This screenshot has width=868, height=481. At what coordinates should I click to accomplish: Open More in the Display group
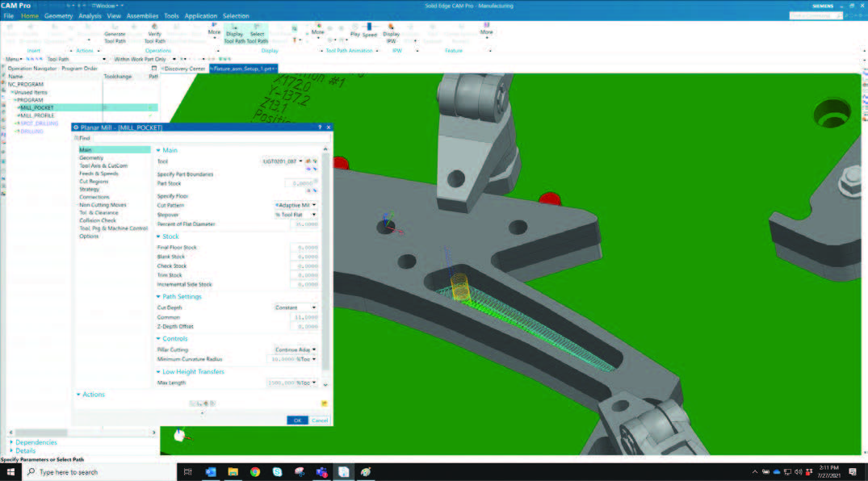(x=317, y=29)
